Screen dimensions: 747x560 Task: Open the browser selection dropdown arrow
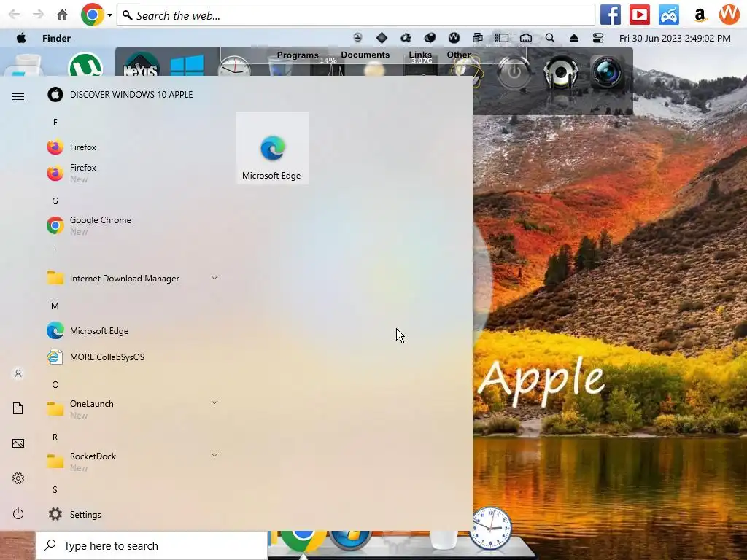109,15
